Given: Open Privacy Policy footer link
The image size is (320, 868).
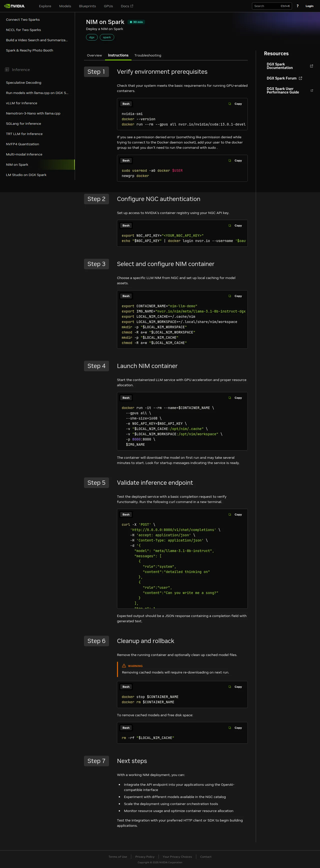Looking at the screenshot, I should tap(145, 856).
